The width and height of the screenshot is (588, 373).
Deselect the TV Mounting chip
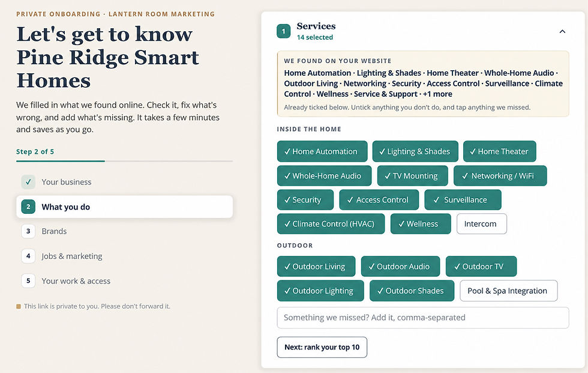[x=413, y=175]
